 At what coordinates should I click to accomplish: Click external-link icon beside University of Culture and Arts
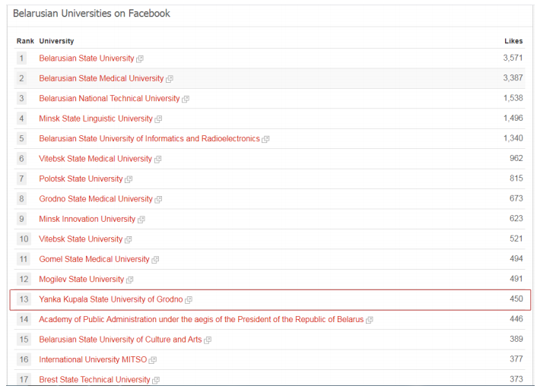(x=208, y=340)
